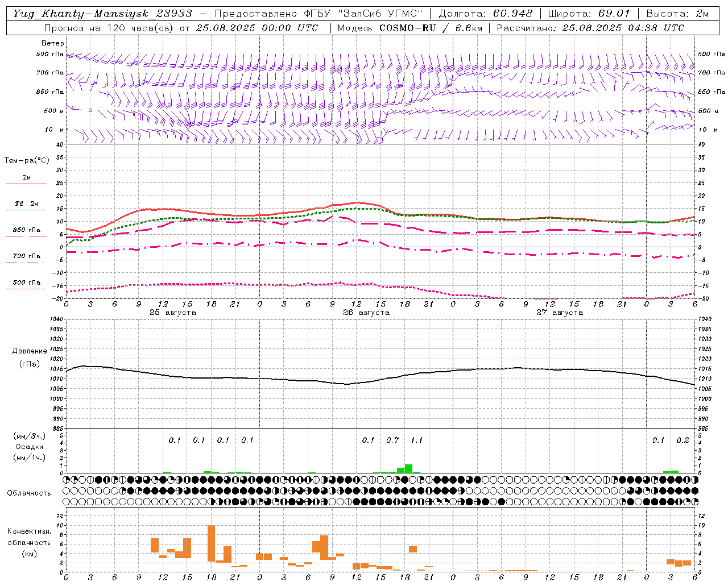Image resolution: width=728 pixels, height=582 pixels.
Task: Click the Тем-ра(°C) panel label
Action: (27, 161)
